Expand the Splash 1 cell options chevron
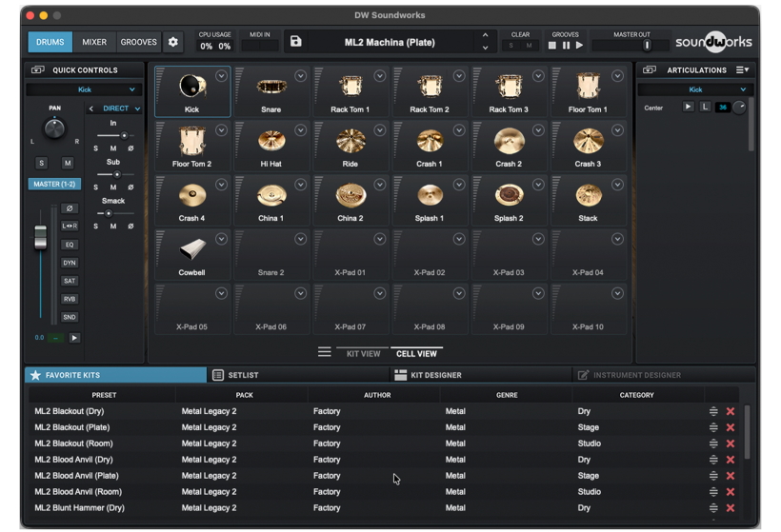Image resolution: width=781 pixels, height=532 pixels. point(459,185)
